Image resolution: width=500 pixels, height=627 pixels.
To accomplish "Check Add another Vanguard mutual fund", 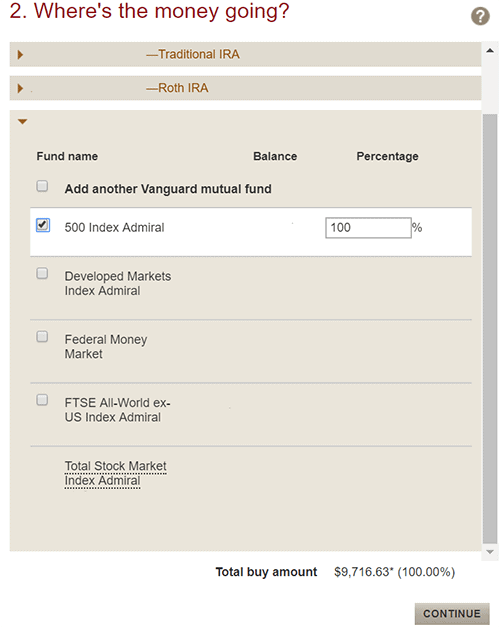I will tap(42, 186).
